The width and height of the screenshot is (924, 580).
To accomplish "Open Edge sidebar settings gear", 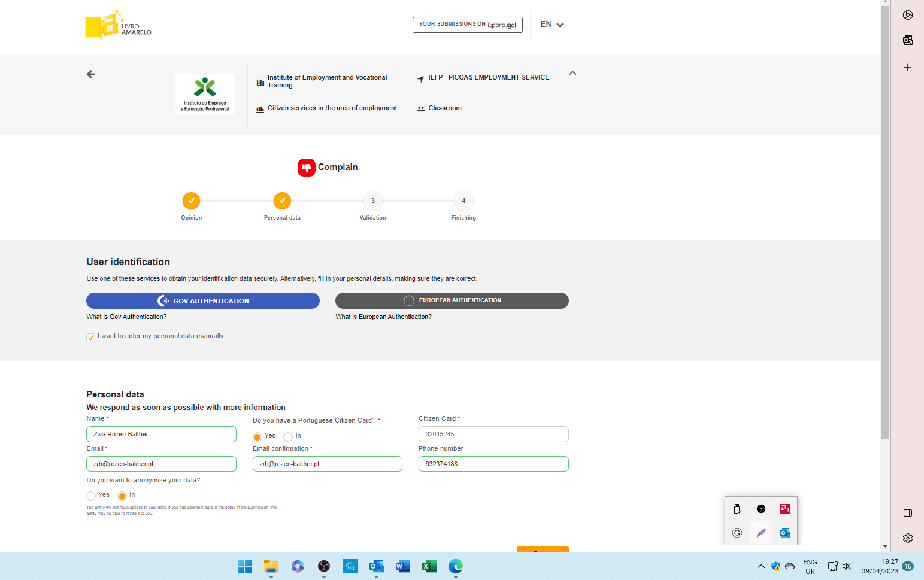I will (908, 538).
